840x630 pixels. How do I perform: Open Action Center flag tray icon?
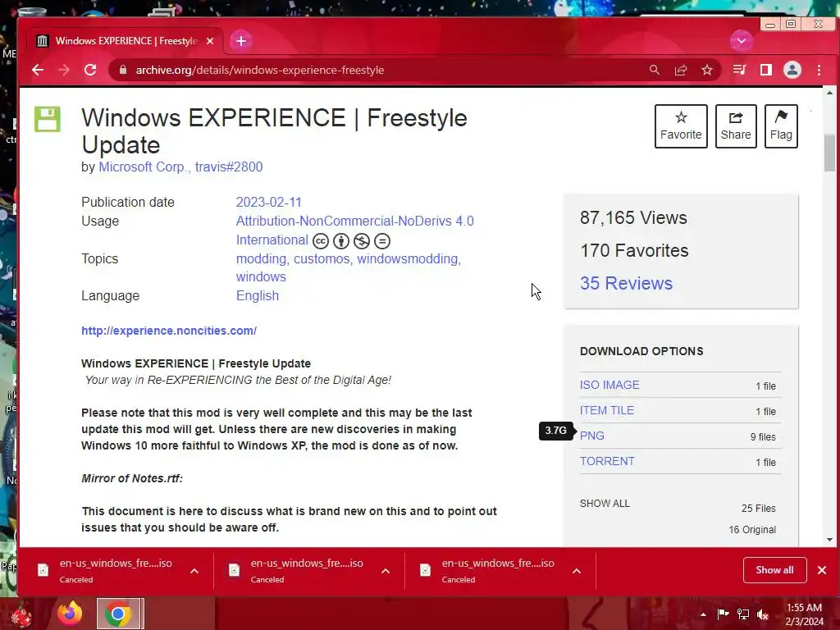coord(723,614)
